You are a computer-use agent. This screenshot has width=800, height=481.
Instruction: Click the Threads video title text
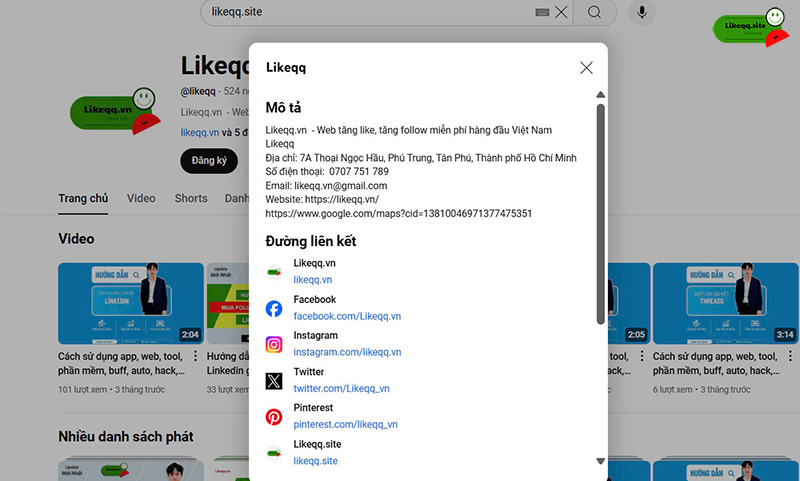click(x=716, y=364)
